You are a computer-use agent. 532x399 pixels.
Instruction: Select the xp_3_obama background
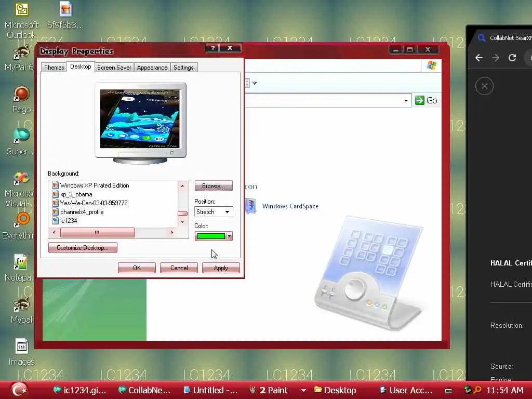[x=76, y=194]
